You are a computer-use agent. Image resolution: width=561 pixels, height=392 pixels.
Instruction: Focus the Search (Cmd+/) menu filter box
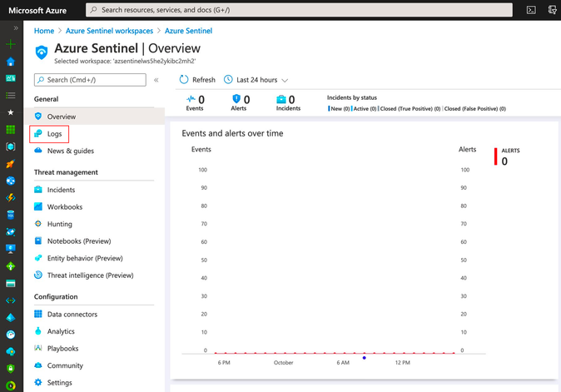tap(90, 80)
